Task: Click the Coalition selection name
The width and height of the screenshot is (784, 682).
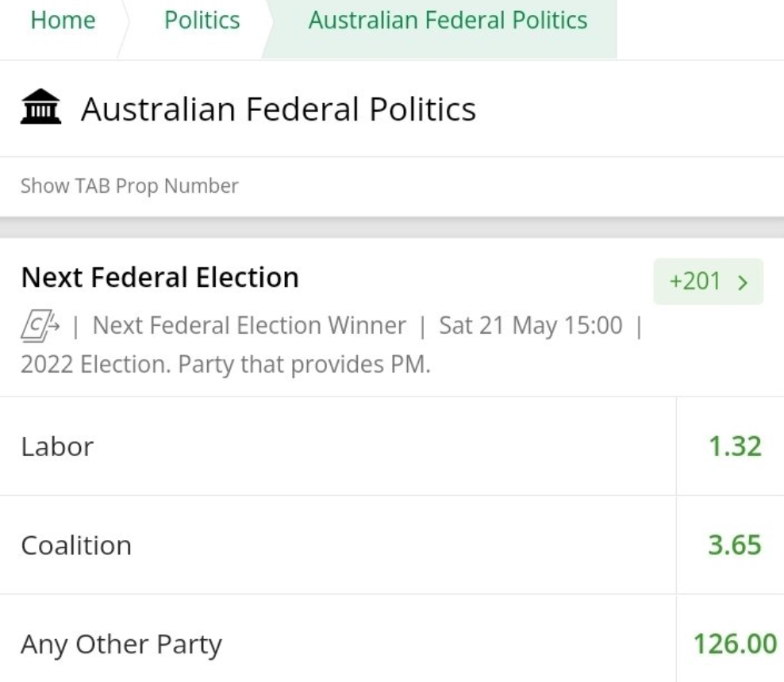Action: click(x=76, y=545)
